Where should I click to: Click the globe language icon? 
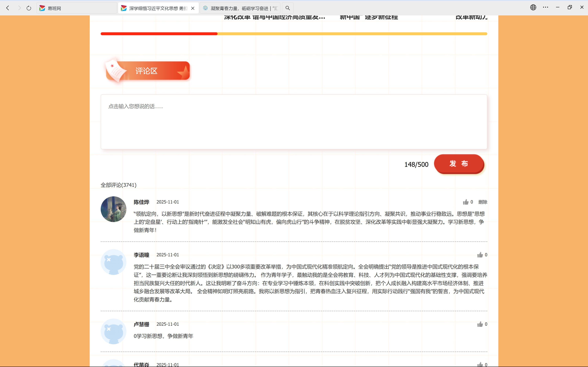(533, 7)
